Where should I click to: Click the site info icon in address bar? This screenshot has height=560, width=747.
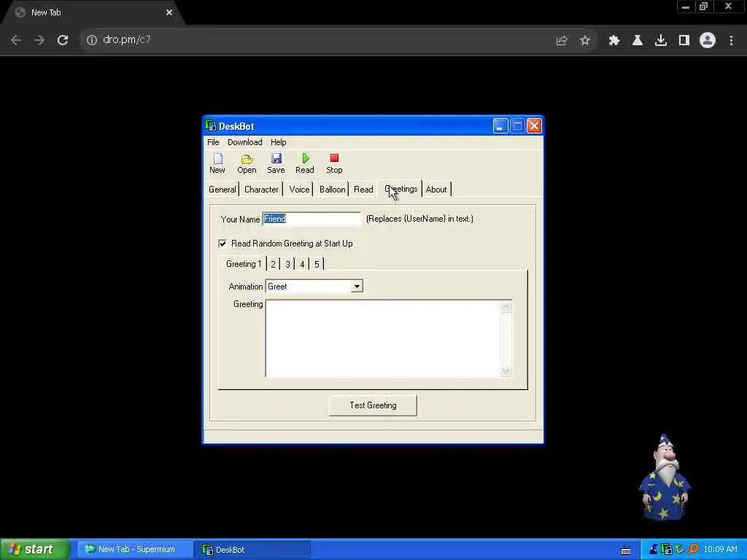pos(91,40)
